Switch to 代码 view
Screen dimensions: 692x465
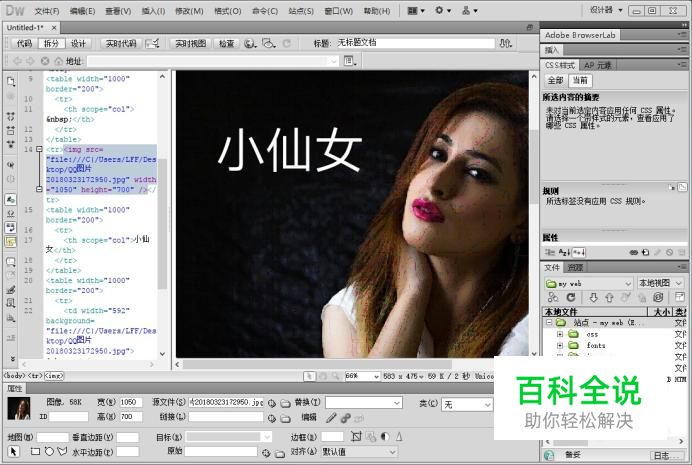coord(24,43)
